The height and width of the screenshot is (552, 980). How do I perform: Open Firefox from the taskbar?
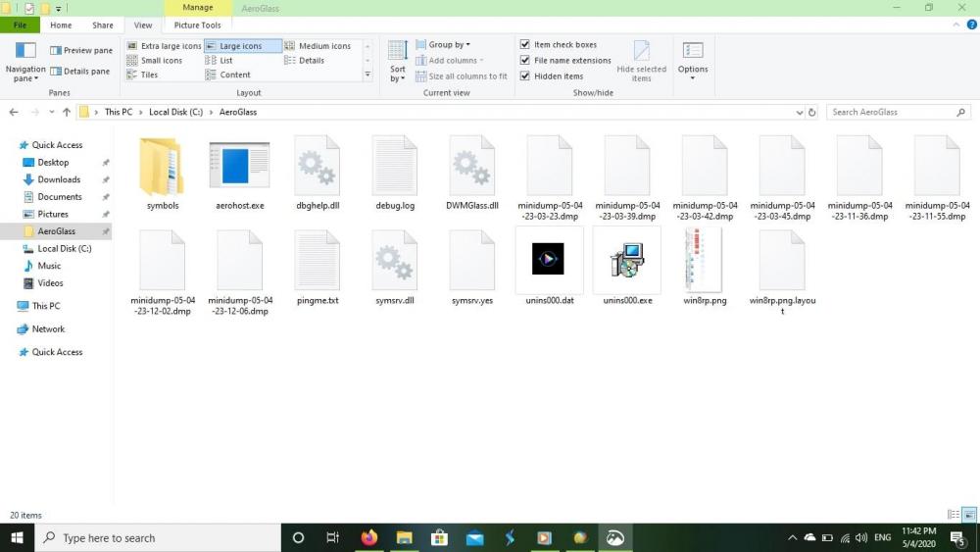(368, 538)
